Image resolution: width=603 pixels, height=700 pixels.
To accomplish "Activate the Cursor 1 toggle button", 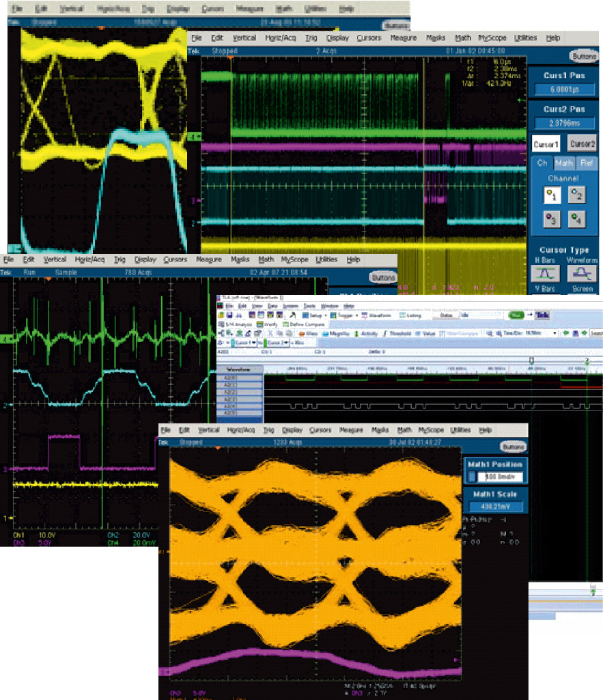I will pos(546,143).
